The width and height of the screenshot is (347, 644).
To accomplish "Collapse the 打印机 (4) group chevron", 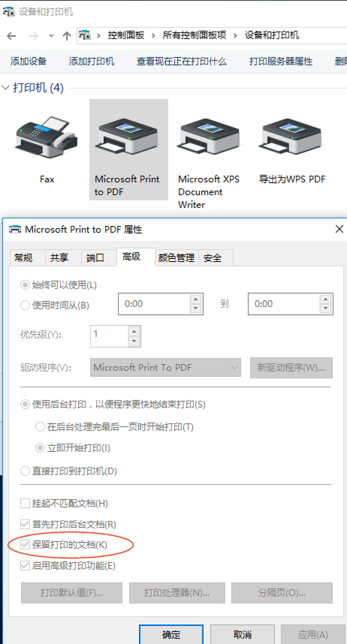I will tap(6, 88).
